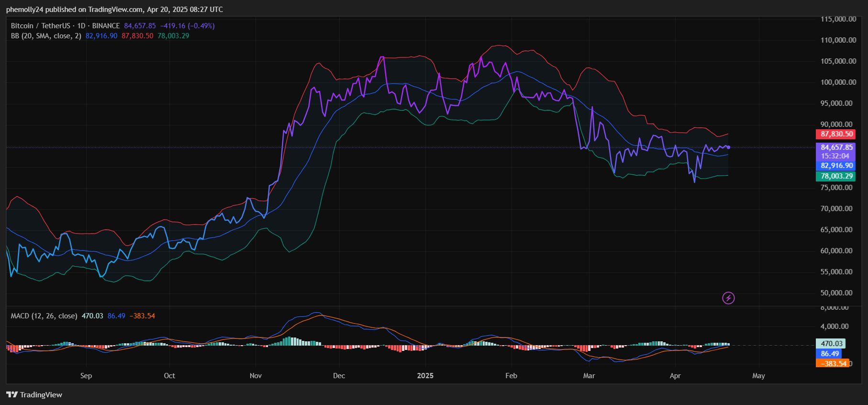Click the Oct time axis label
The image size is (868, 405).
[x=169, y=376]
